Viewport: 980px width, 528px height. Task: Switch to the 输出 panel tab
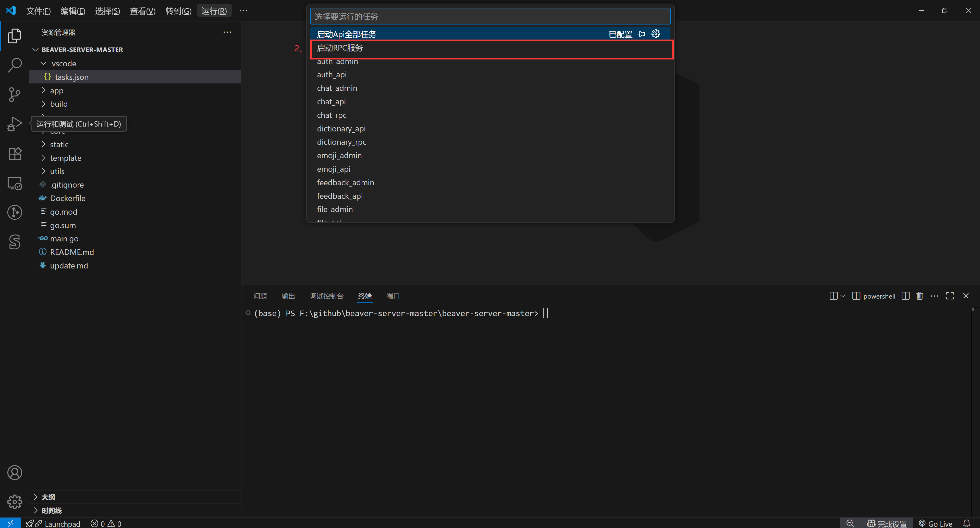click(x=288, y=296)
